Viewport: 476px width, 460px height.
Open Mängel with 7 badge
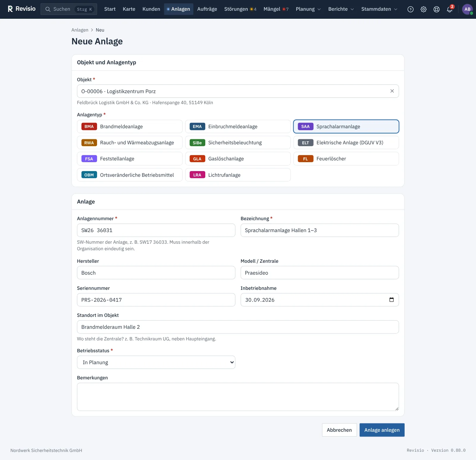(276, 9)
